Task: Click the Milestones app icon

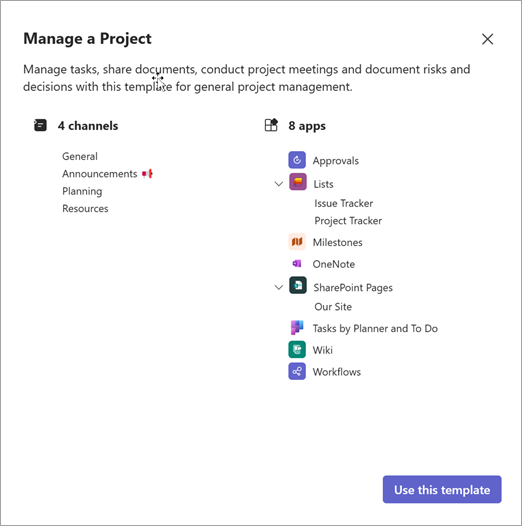Action: tap(297, 242)
